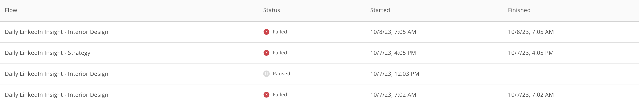Viewport: 644px width, 110px height.
Task: Click the empty Finished cell of paused run
Action: pos(573,74)
